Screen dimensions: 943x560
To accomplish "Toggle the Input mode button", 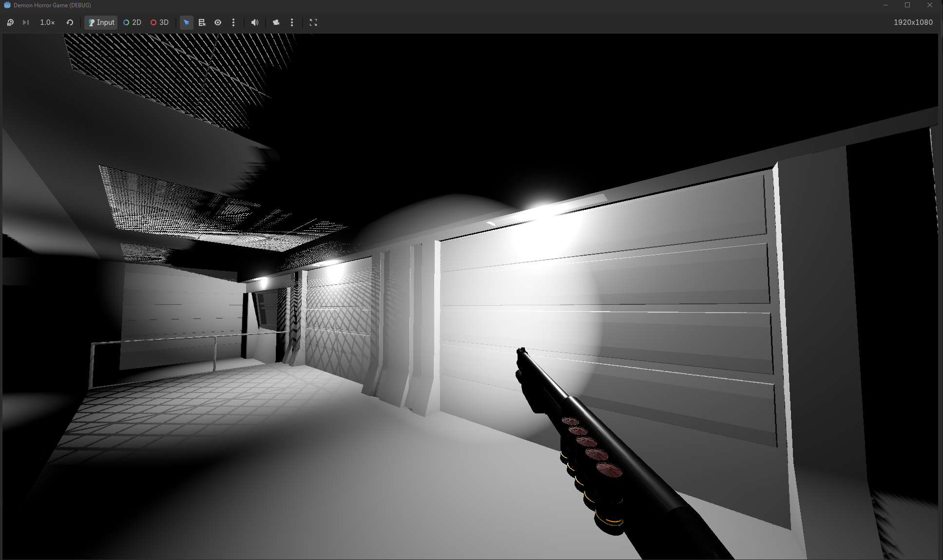I will [x=101, y=22].
